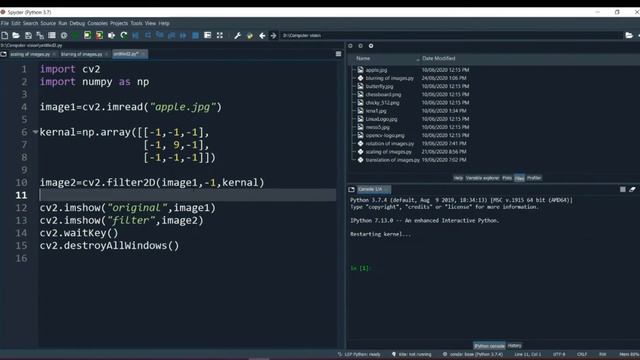Select butterfly.jpg in file list

pyautogui.click(x=379, y=86)
